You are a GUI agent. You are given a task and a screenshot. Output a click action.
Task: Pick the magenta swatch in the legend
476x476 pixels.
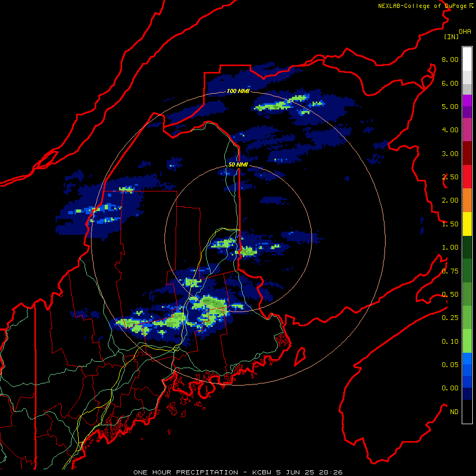467,100
